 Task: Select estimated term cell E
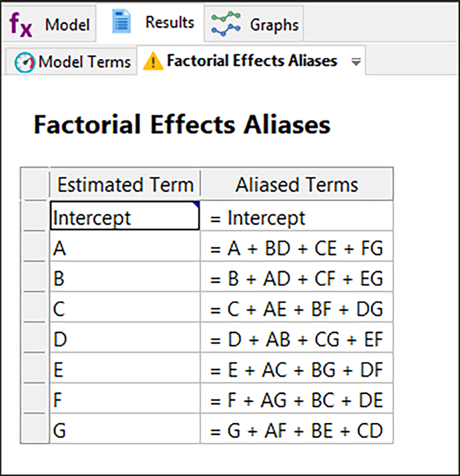pos(125,370)
